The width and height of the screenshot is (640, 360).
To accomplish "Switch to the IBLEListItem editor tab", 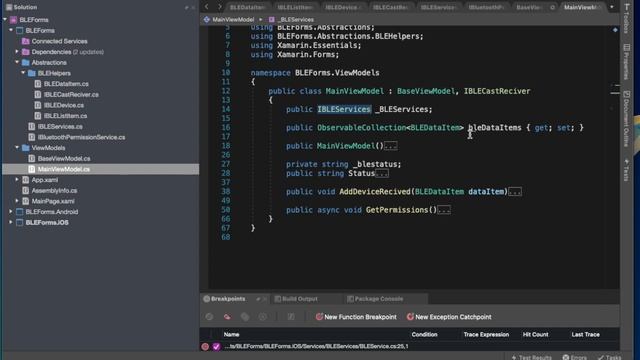I will (295, 7).
